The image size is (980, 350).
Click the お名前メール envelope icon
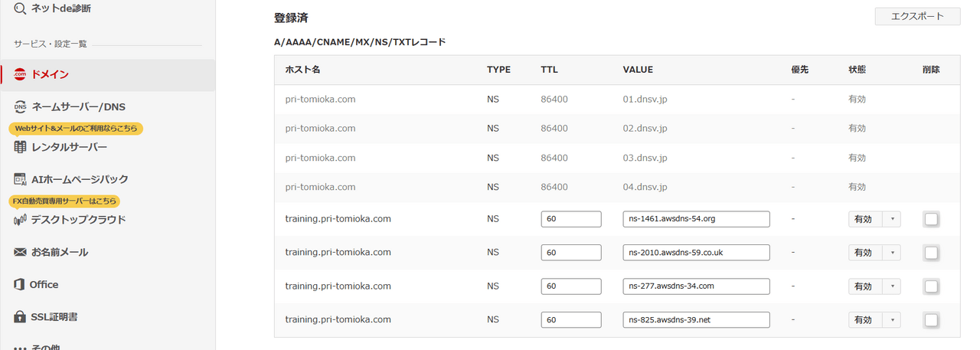20,252
